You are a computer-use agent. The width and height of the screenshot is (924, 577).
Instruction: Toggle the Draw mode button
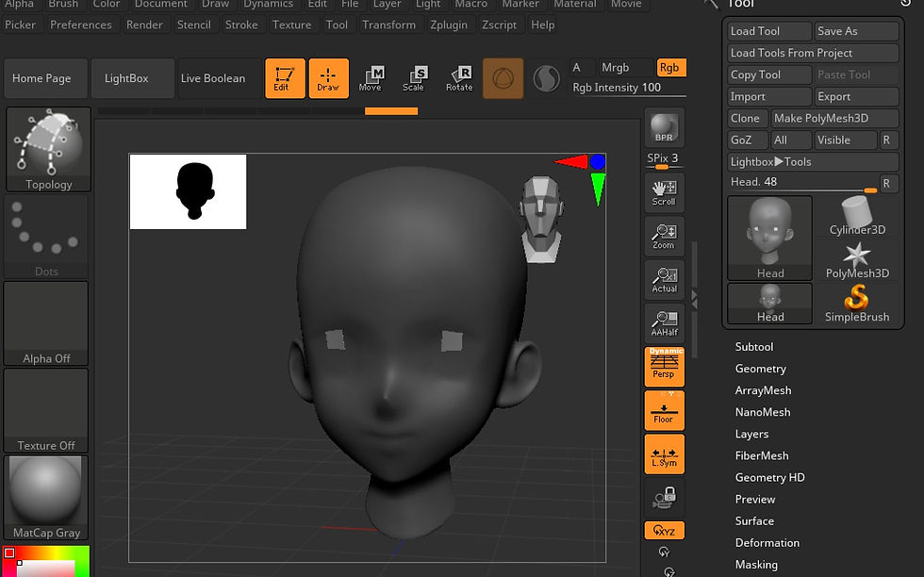coord(329,78)
